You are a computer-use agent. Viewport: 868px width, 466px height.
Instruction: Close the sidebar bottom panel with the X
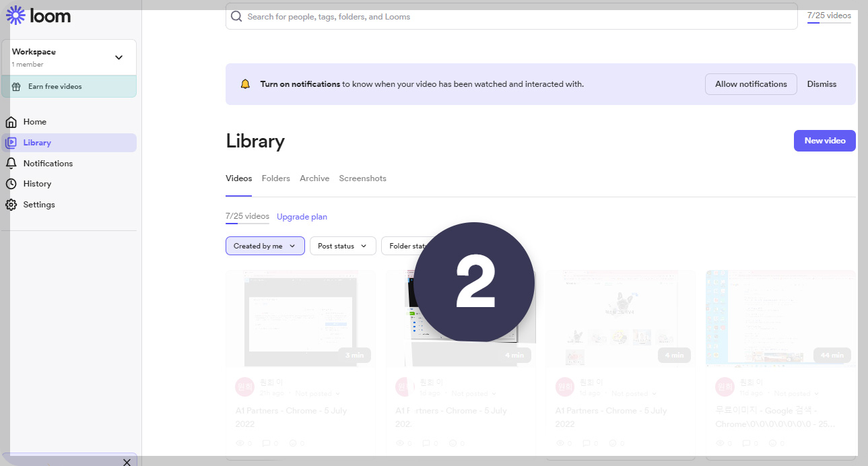point(127,461)
